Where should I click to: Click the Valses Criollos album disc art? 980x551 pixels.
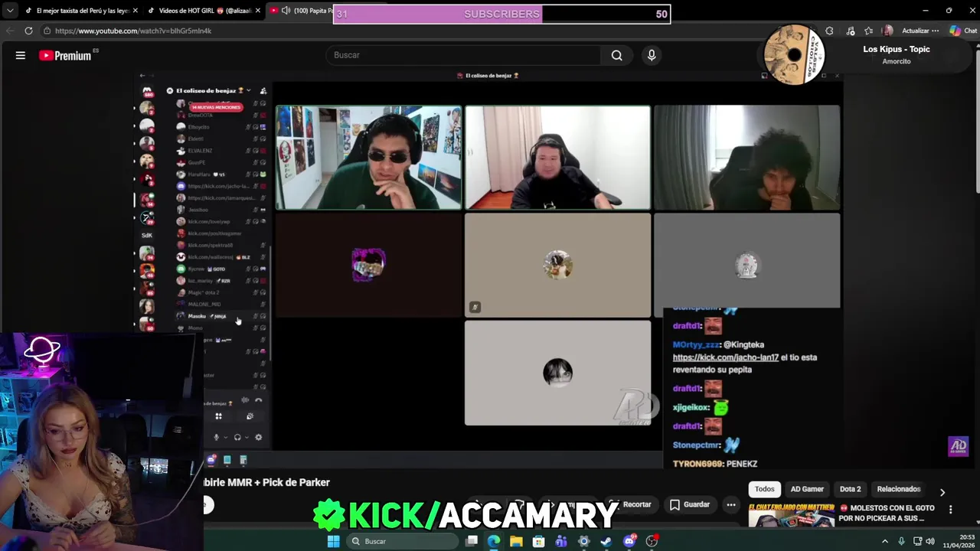(794, 54)
